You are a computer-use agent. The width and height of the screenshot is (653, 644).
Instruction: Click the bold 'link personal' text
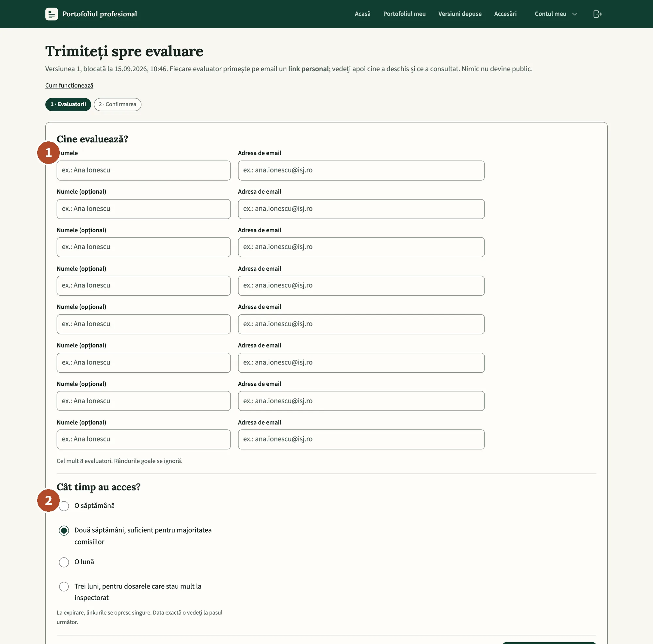308,69
